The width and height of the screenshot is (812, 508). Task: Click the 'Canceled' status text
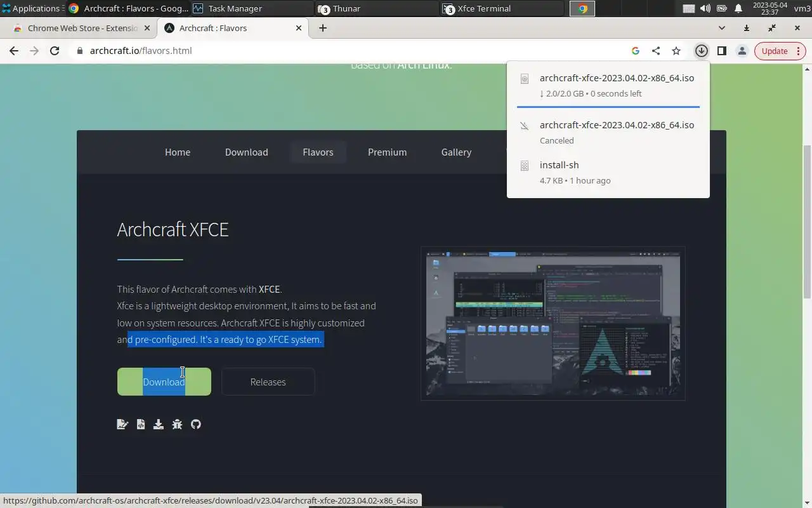coord(556,140)
